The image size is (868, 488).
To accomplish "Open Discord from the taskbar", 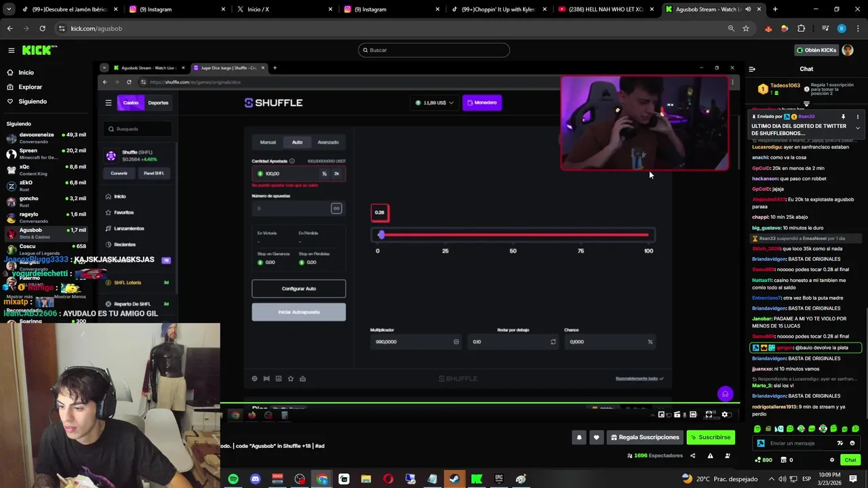I will tap(255, 479).
